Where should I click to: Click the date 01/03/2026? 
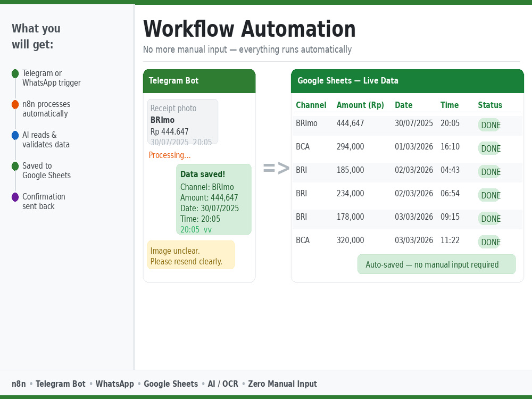[413, 147]
